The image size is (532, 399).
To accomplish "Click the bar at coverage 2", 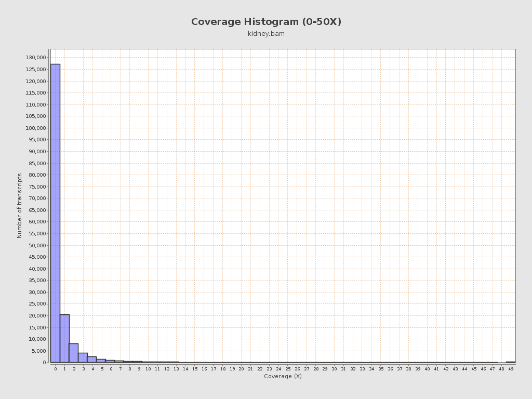I will [74, 353].
